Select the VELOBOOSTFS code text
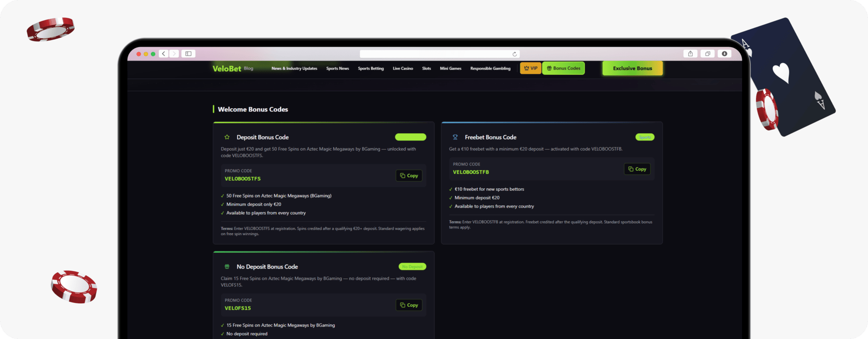868x339 pixels. [243, 179]
